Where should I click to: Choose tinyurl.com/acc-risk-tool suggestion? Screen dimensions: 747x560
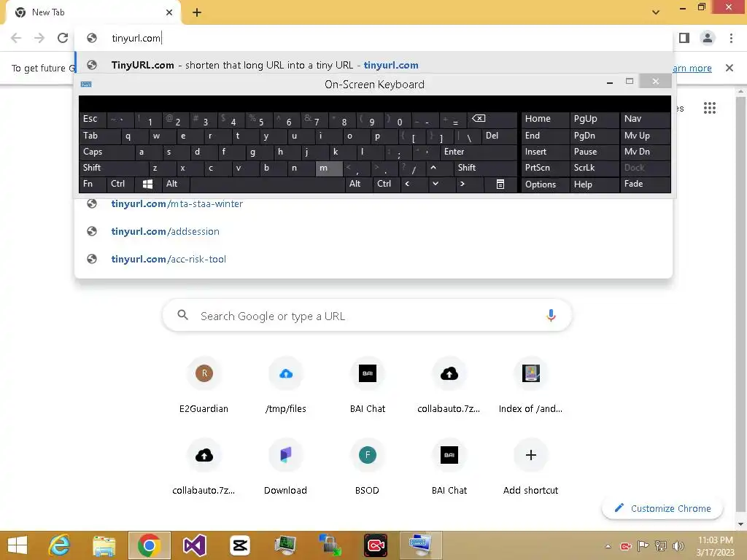373,259
